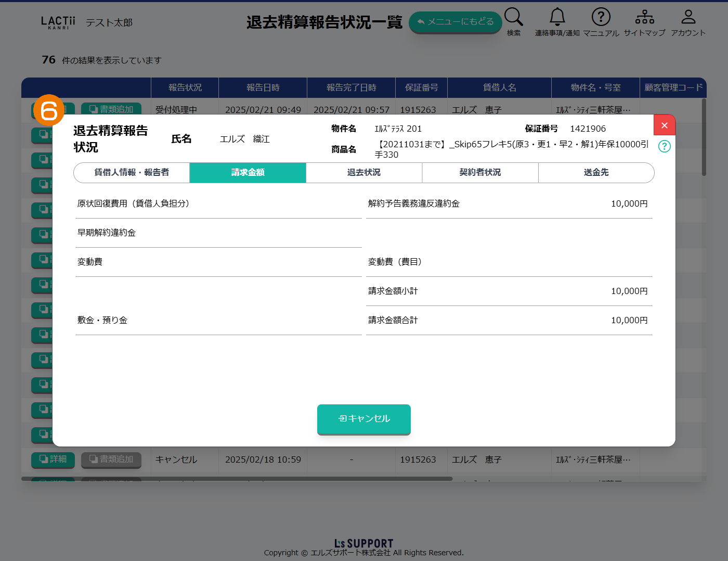
Task: Click the LACTii KANRI logo
Action: (58, 22)
